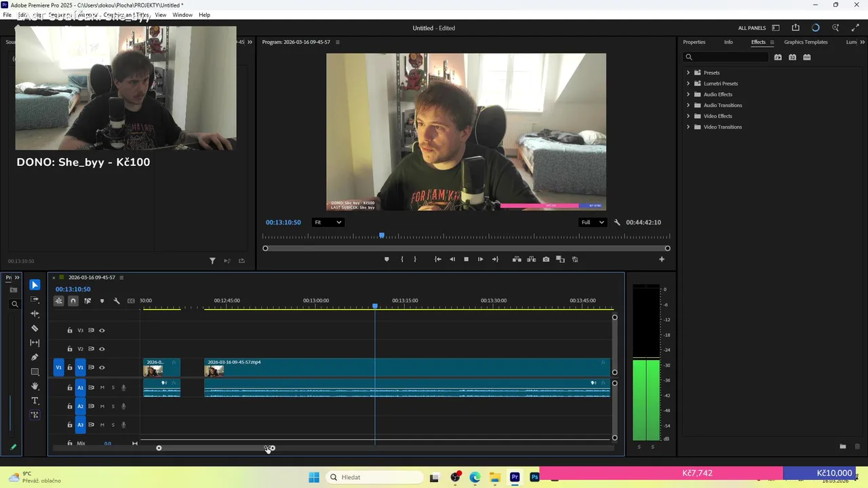868x488 pixels.
Task: Open the View menu
Action: [x=160, y=15]
